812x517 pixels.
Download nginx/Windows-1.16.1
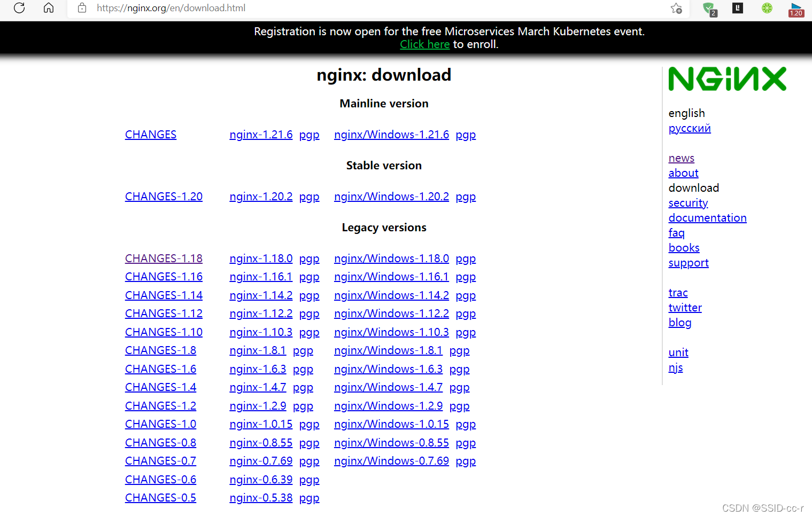pos(391,277)
